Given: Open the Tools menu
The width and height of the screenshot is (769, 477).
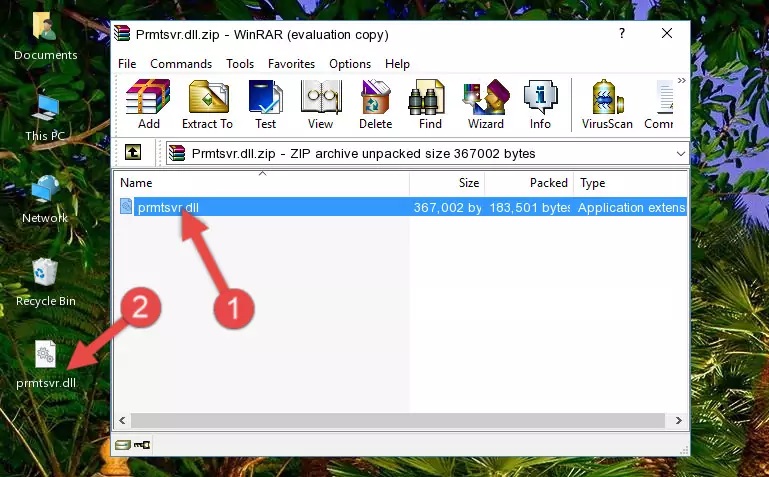Looking at the screenshot, I should 240,64.
